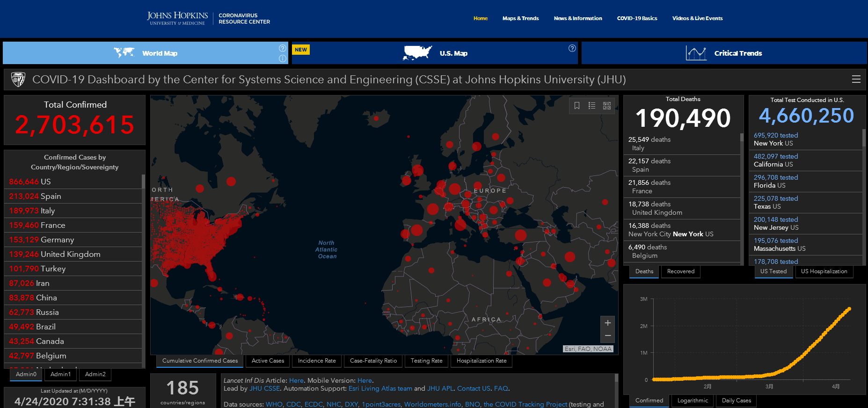Click the U.S. Map help question icon
Image resolution: width=868 pixels, height=408 pixels.
coord(572,48)
